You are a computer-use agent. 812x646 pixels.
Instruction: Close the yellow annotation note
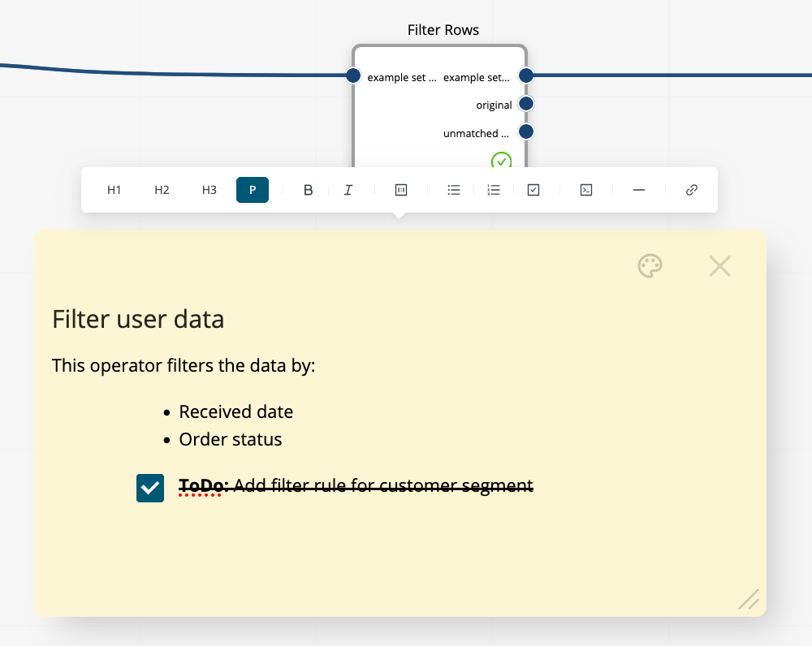point(719,265)
